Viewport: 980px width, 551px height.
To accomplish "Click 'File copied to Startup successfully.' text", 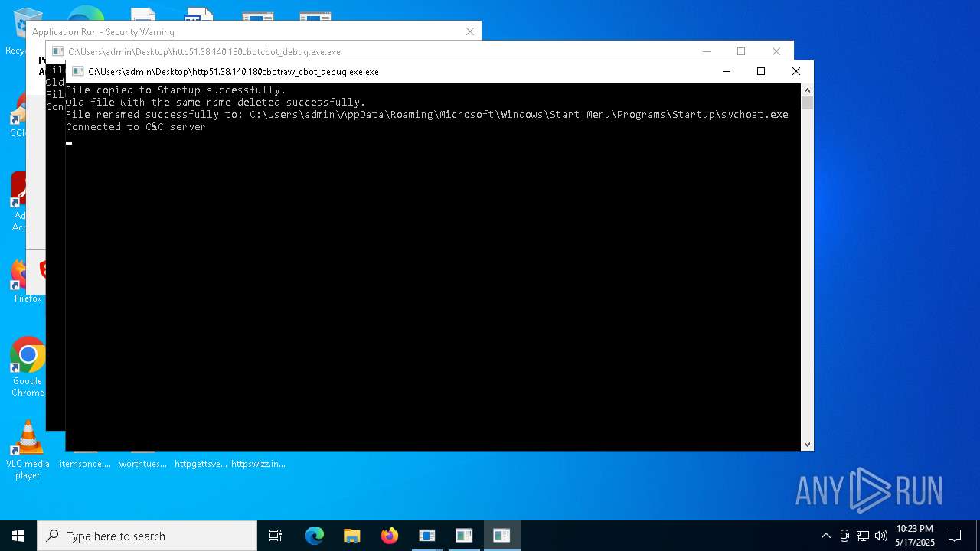I will [x=175, y=90].
